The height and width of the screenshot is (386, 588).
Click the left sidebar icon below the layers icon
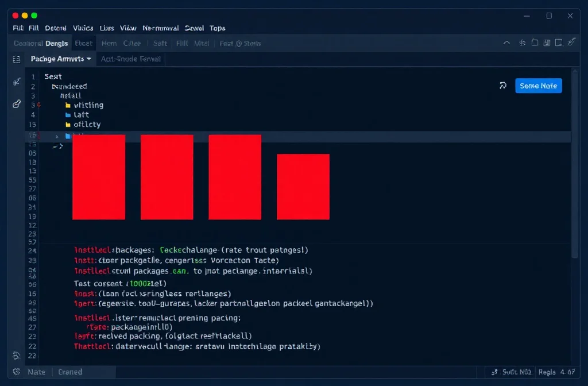click(16, 82)
